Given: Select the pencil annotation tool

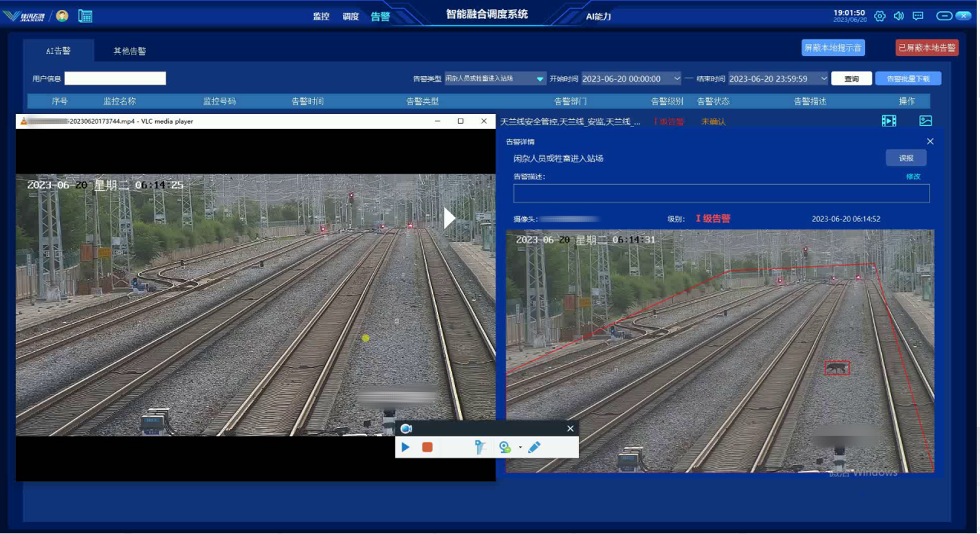Looking at the screenshot, I should [534, 447].
